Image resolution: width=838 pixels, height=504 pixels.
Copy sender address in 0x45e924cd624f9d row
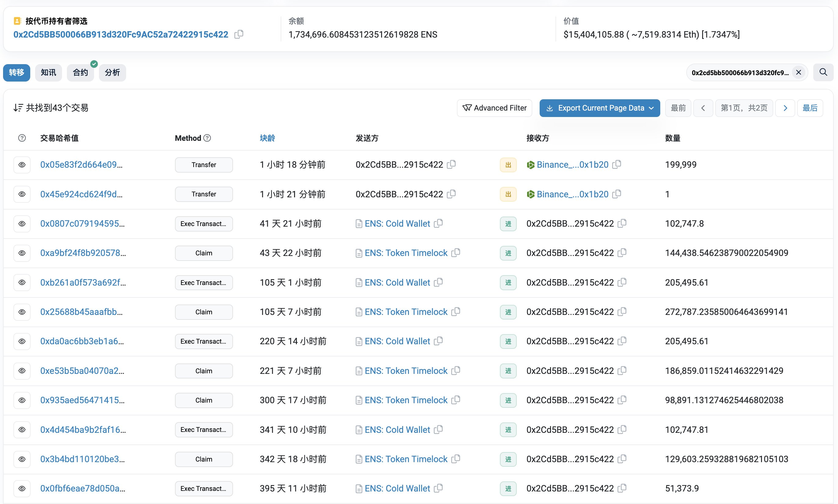click(451, 194)
